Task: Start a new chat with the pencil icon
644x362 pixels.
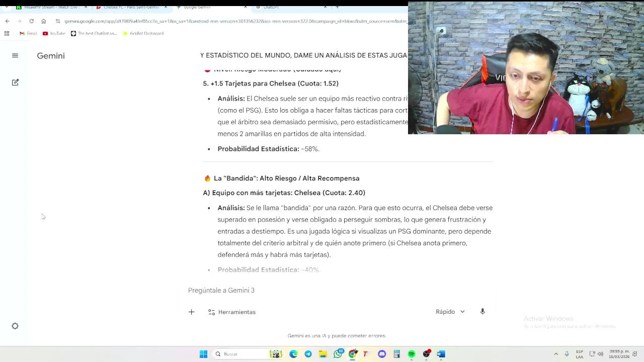Action: [x=15, y=82]
